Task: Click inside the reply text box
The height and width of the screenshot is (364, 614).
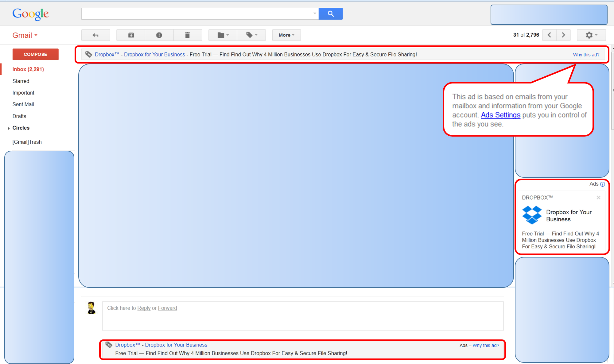Action: pyautogui.click(x=303, y=316)
